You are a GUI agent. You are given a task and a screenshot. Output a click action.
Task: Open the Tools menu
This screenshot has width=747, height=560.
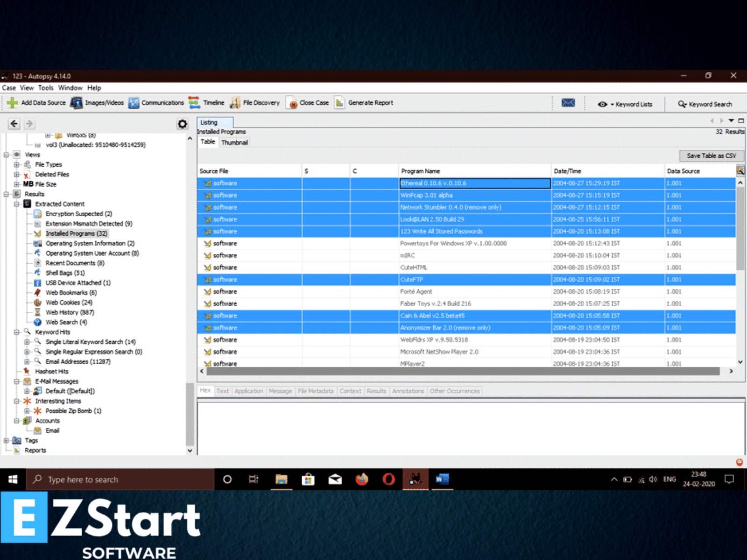45,88
